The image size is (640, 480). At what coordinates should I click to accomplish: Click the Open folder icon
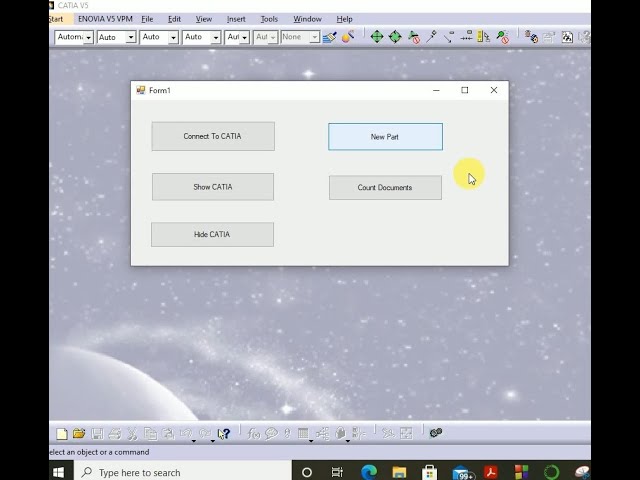tap(79, 433)
